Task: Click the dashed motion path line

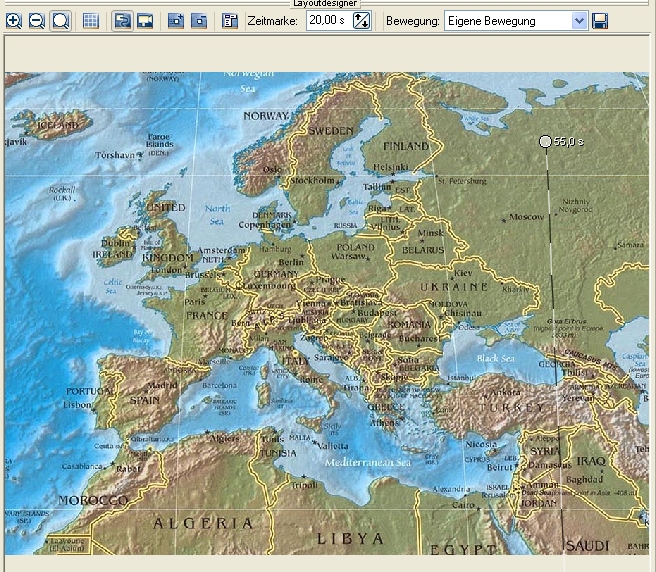Action: tap(550, 300)
